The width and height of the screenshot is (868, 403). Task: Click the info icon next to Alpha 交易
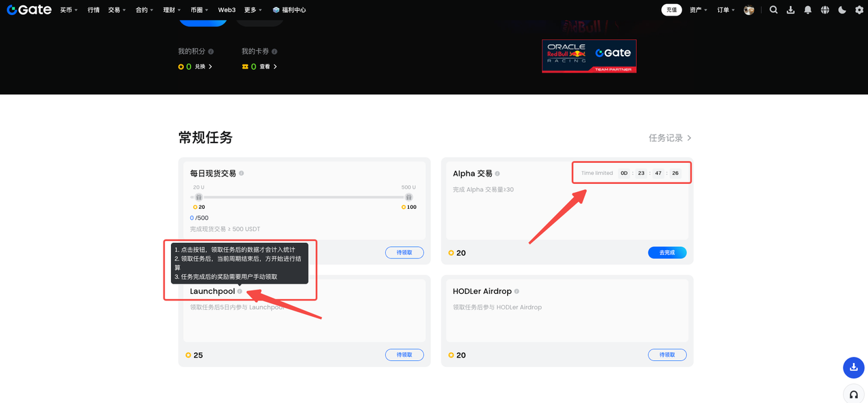498,174
